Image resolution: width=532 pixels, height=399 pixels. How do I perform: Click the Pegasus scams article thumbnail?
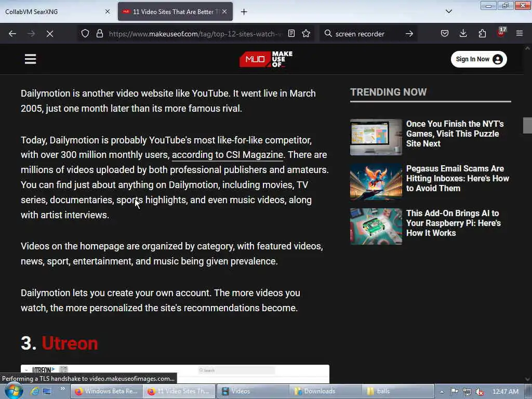point(376,182)
